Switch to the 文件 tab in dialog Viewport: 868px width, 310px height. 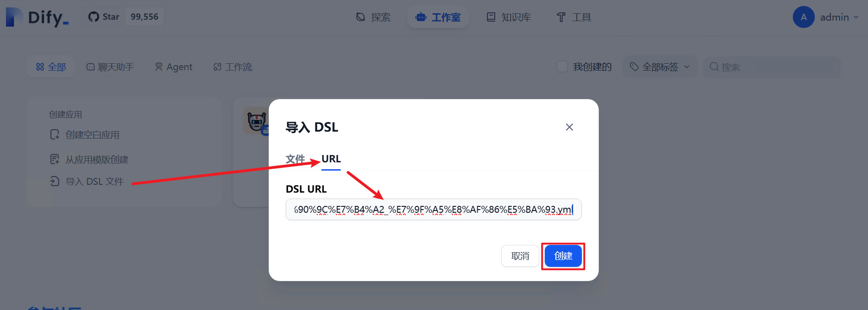coord(295,159)
